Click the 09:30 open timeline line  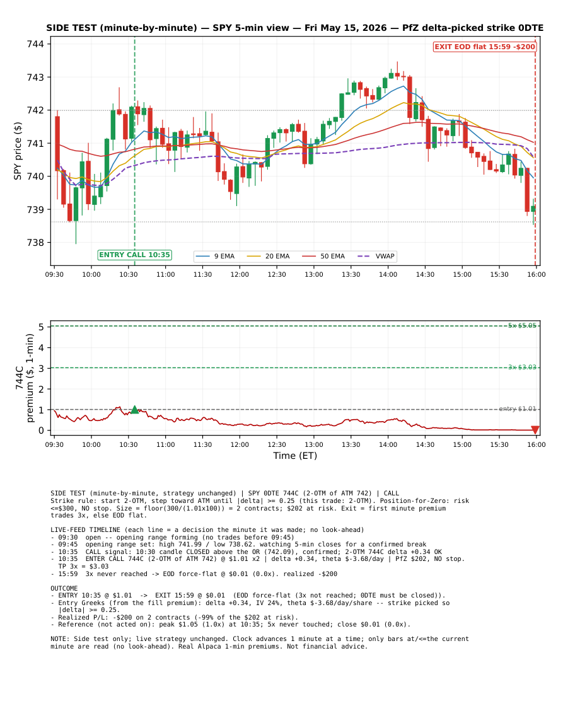point(172,537)
